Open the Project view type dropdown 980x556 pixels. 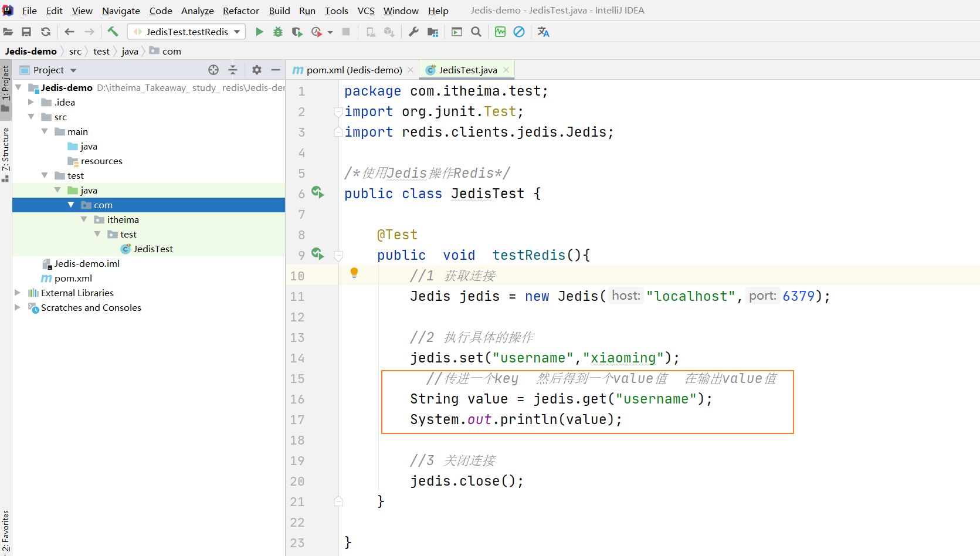[x=73, y=70]
